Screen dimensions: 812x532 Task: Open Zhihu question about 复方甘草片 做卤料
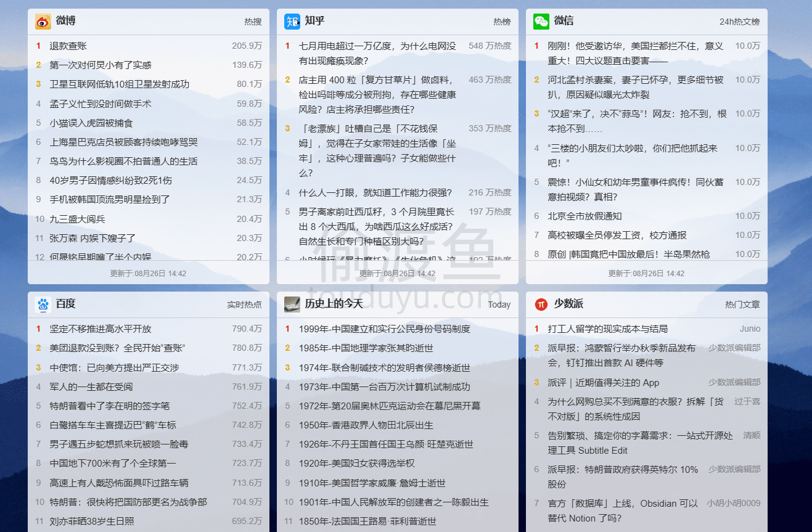pyautogui.click(x=378, y=94)
